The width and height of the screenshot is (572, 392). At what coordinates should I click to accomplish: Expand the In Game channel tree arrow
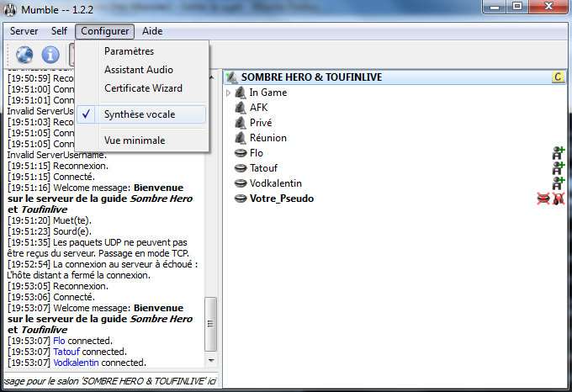[x=228, y=93]
